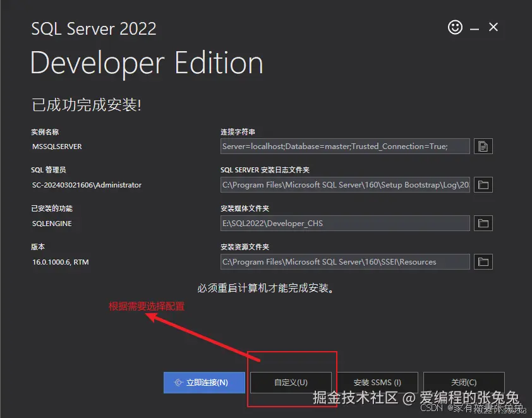Click the SSEI\Resources path field
532x418 pixels.
tap(345, 261)
